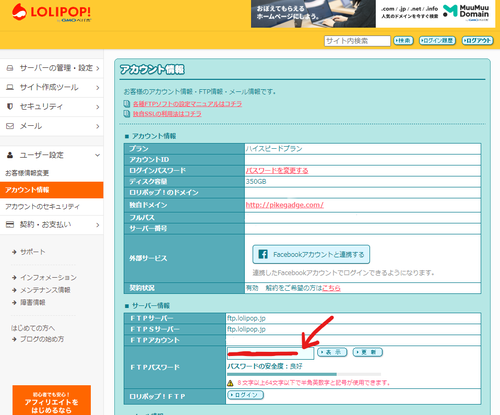Viewport: 500px width, 415px height.
Task: Open ブログの始め方 sidebar link
Action: click(42, 339)
